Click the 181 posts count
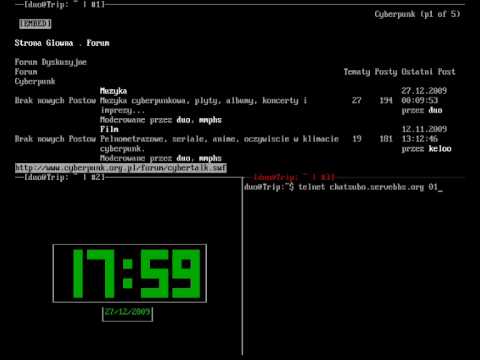480x360 pixels. (x=386, y=139)
